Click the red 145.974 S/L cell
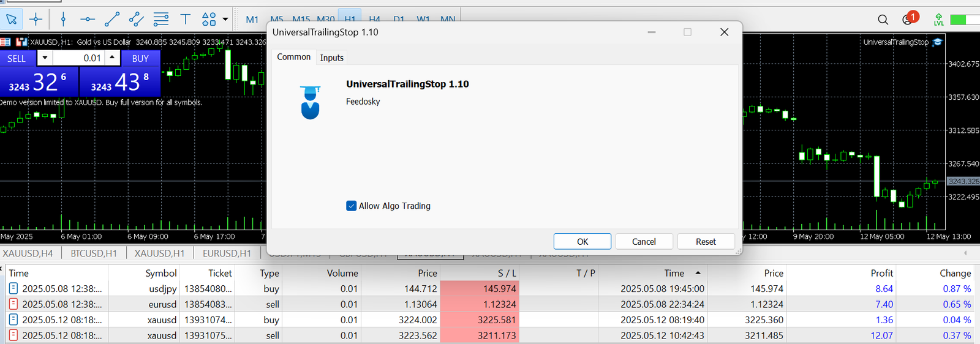Image resolution: width=980 pixels, height=344 pixels. coord(480,288)
